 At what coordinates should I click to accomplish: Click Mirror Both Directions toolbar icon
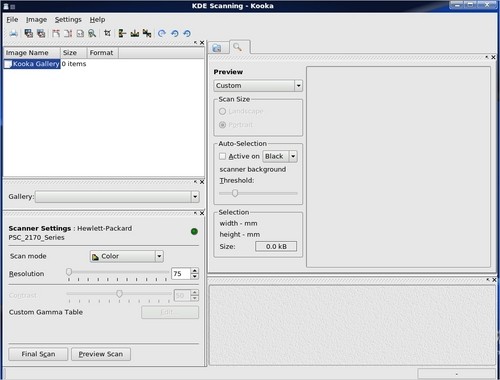click(147, 33)
